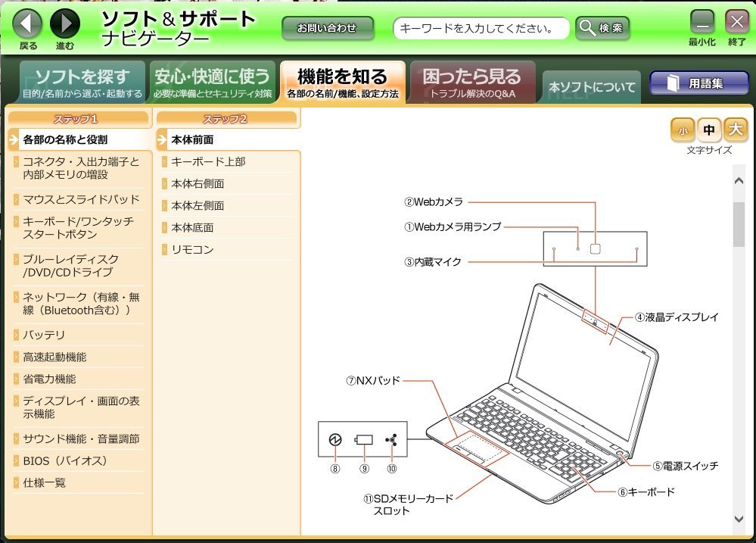This screenshot has width=756, height=543.
Task: Click the laptop diagram illustration
Action: 543,393
